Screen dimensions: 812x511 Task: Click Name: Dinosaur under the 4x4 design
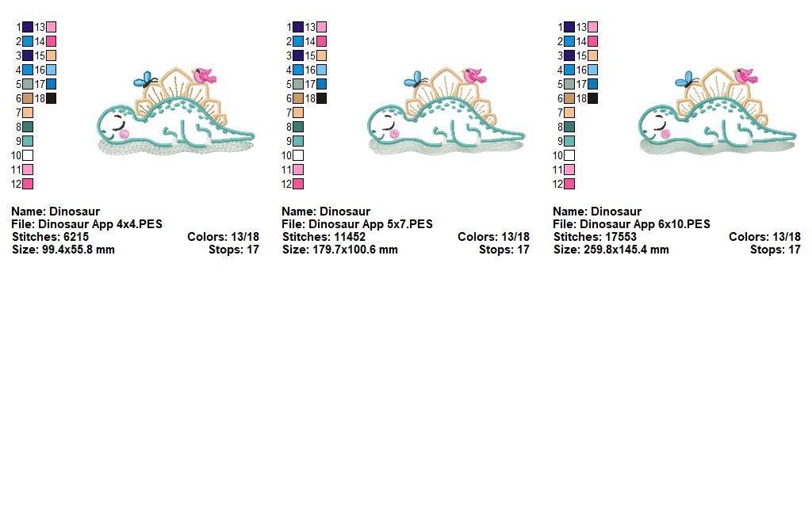coord(56,211)
